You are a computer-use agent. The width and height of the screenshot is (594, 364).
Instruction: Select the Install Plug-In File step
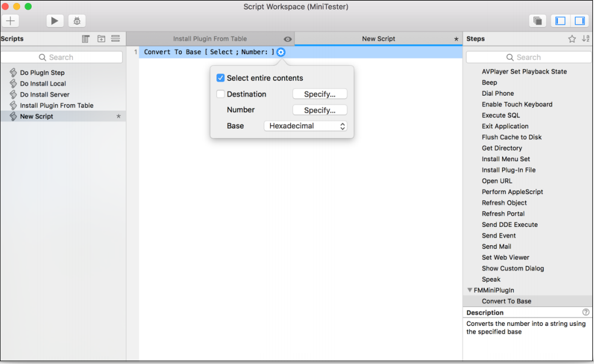tap(509, 170)
